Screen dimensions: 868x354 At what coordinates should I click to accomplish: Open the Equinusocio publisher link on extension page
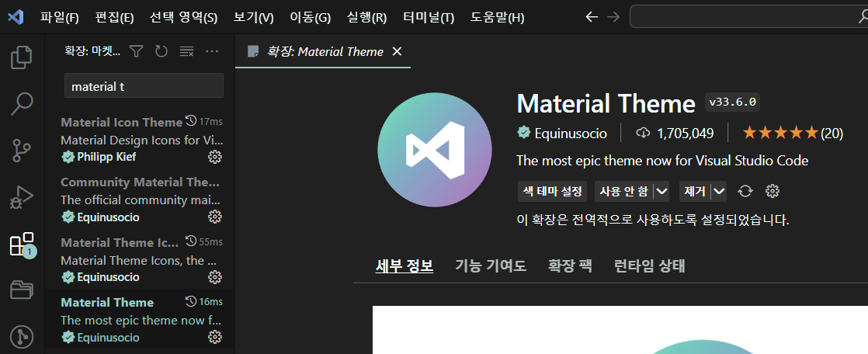pyautogui.click(x=570, y=134)
